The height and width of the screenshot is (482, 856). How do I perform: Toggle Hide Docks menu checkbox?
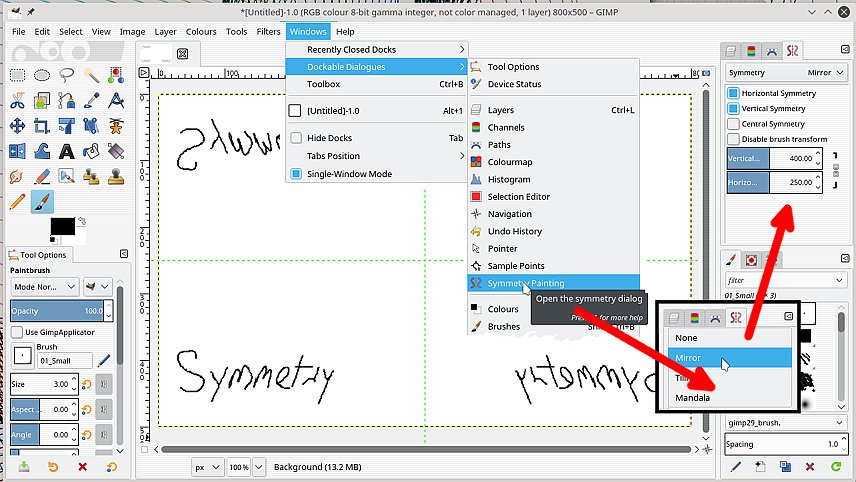(296, 138)
